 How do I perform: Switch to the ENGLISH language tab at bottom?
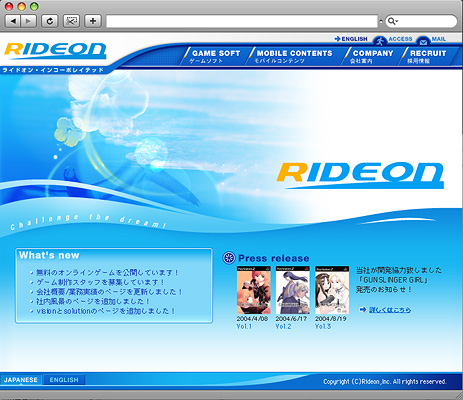[64, 380]
